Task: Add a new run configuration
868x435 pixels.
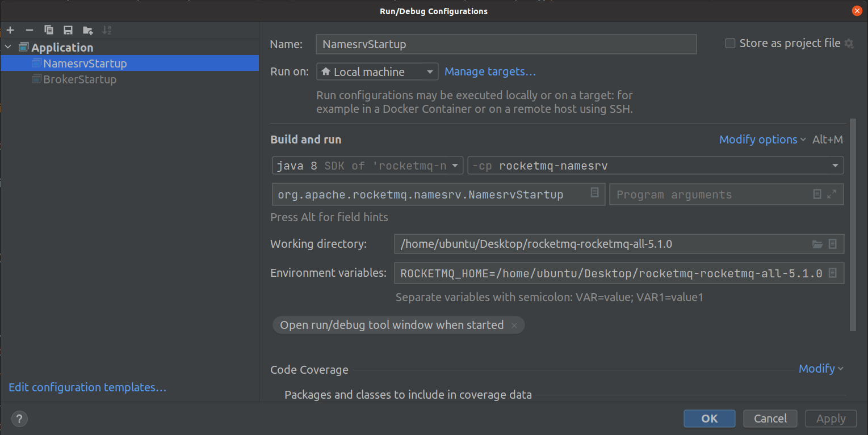Action: click(10, 29)
